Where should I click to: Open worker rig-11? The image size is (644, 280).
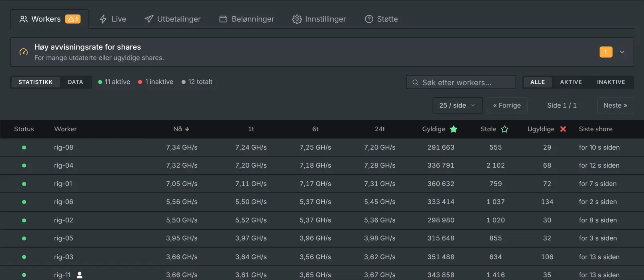[62, 275]
